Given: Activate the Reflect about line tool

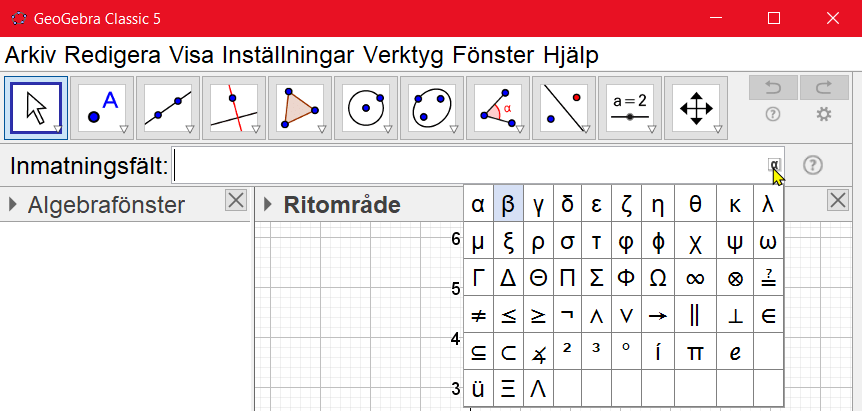Looking at the screenshot, I should pos(564,108).
